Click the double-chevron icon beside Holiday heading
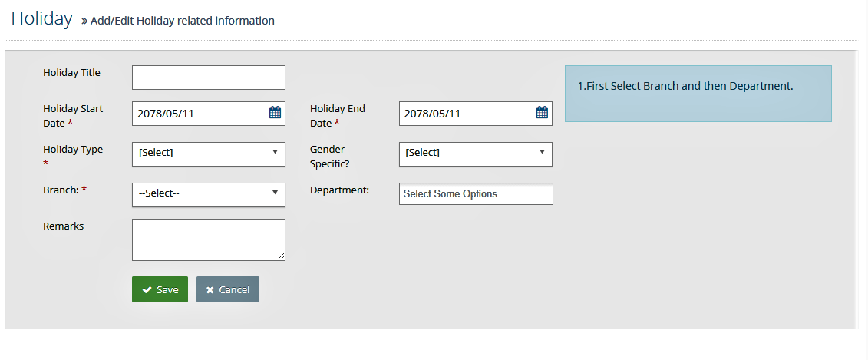The height and width of the screenshot is (360, 868). 84,21
